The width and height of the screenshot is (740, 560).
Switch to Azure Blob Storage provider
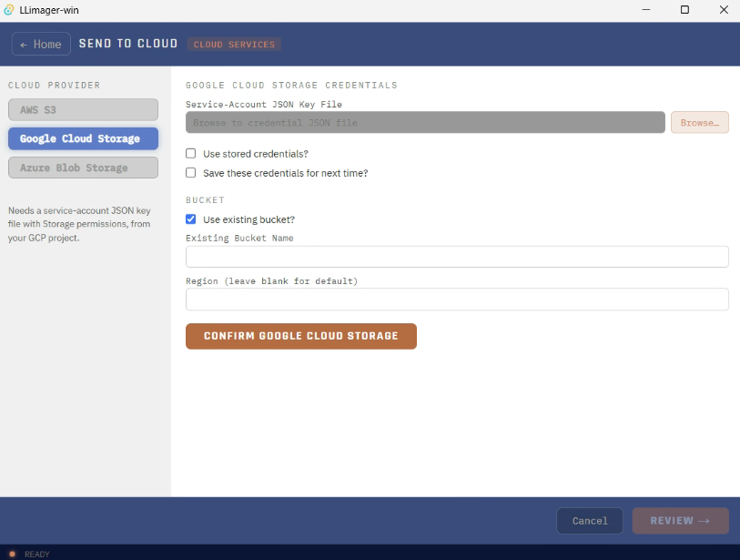click(83, 168)
